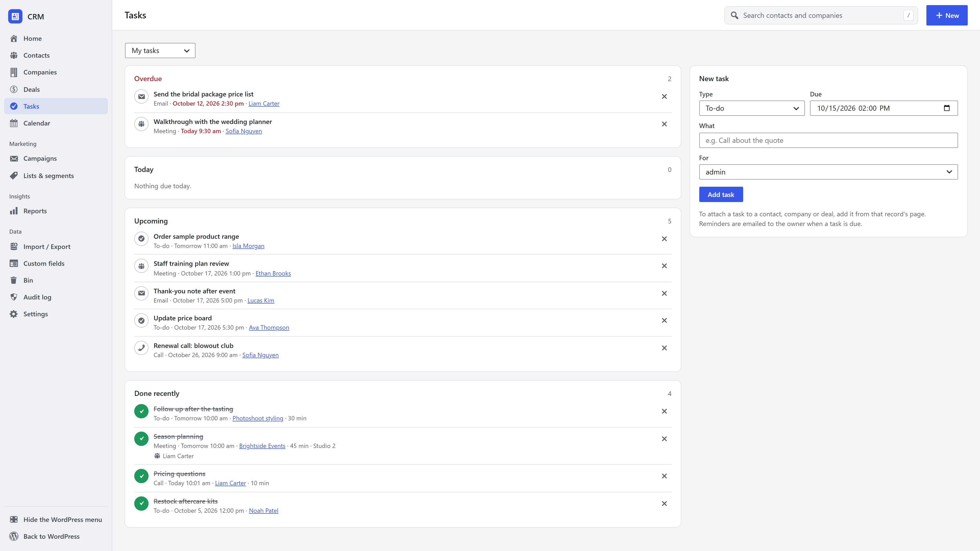Mark 'Send the bridal package price list' done
The image size is (980, 551).
click(141, 97)
